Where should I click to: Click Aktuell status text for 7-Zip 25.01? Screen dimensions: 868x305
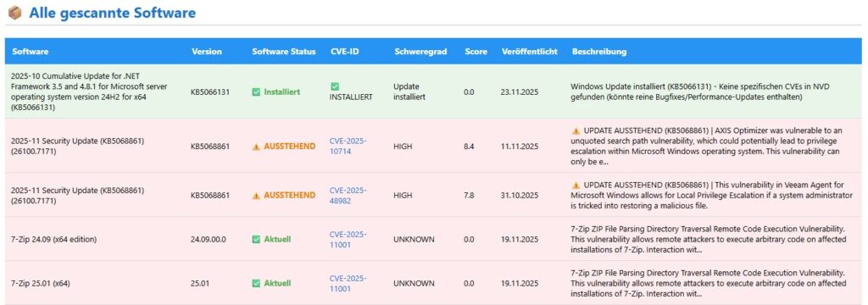[277, 283]
